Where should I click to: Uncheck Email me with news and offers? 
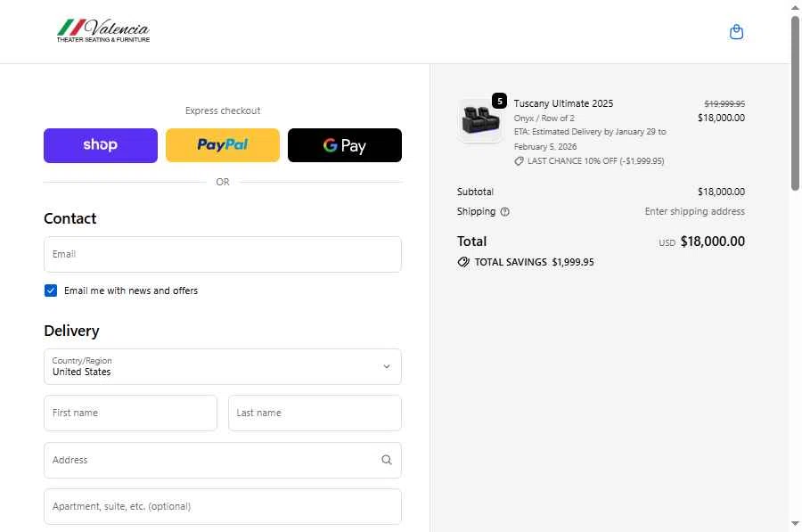pos(51,291)
